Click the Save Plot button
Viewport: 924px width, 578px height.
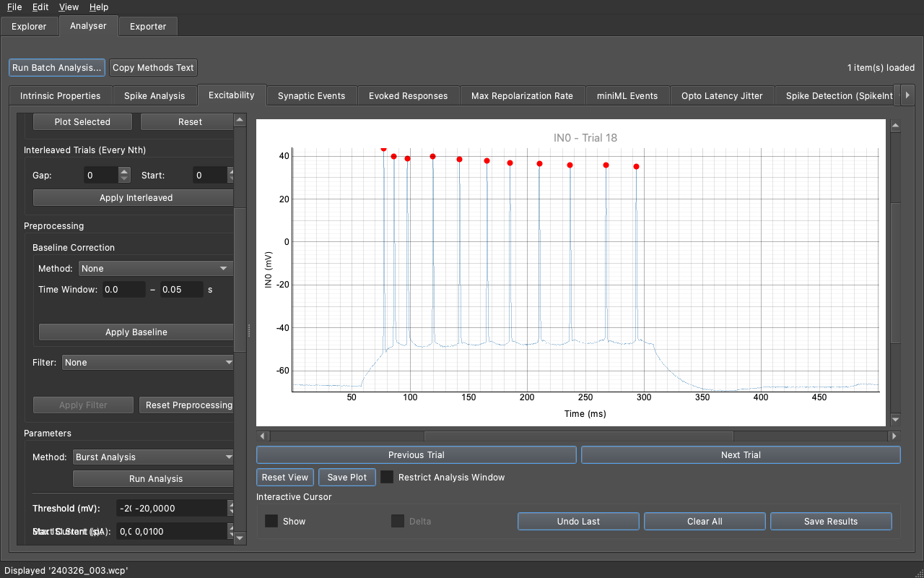(x=347, y=478)
